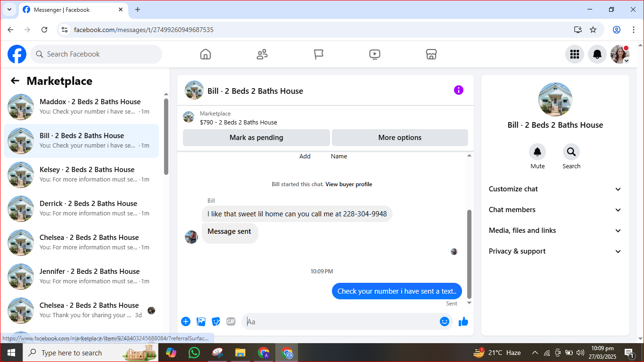644x362 pixels.
Task: Open more actions plus icon in composer
Action: pos(186,321)
